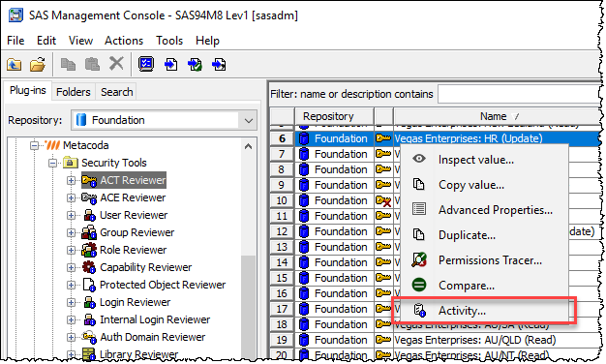Click the ACE Reviewer key icon

(x=89, y=197)
